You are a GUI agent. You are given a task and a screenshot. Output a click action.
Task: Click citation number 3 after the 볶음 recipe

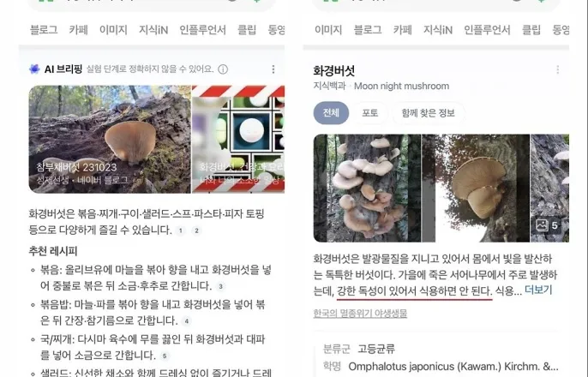(221, 287)
